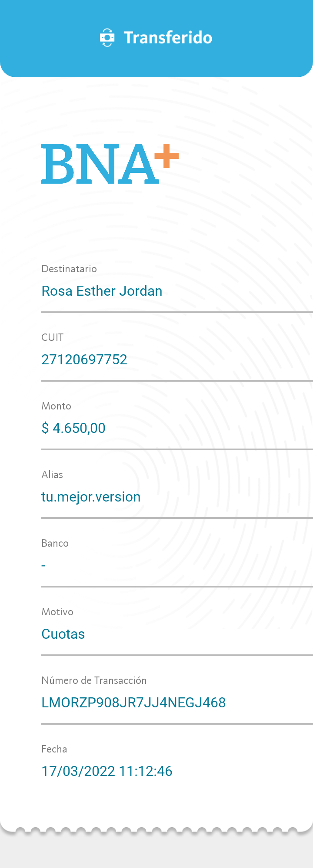Select transaction code LMORZP908JR7JJ4NEGJ468

133,703
